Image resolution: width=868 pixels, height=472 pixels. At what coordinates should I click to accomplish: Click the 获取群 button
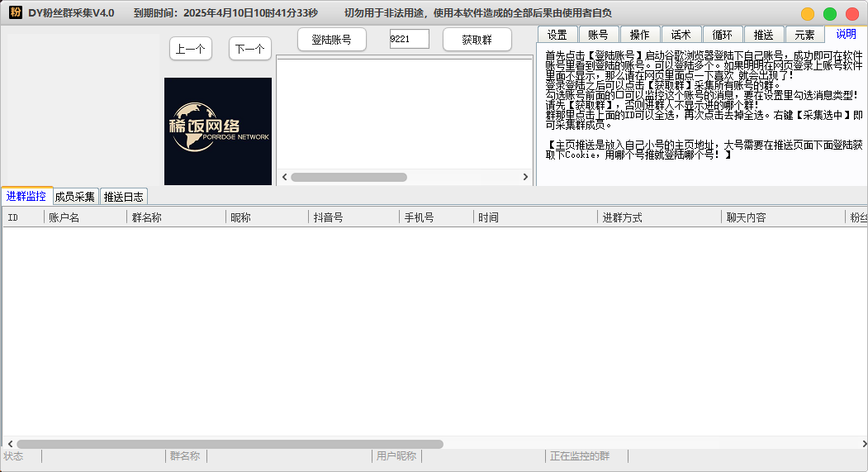pos(477,40)
